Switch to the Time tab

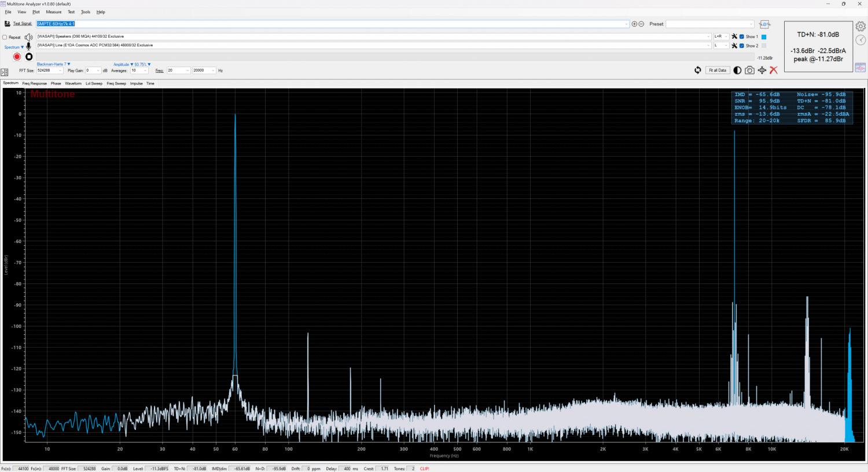click(x=150, y=83)
